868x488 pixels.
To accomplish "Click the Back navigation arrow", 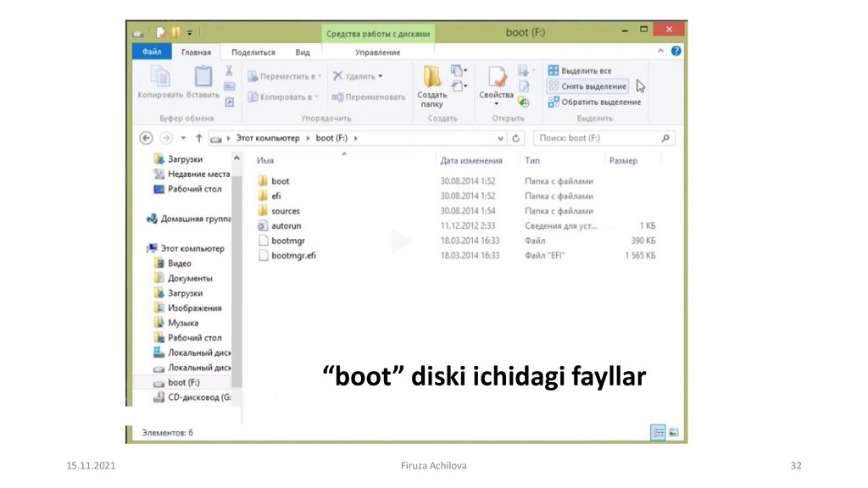I will tap(146, 138).
